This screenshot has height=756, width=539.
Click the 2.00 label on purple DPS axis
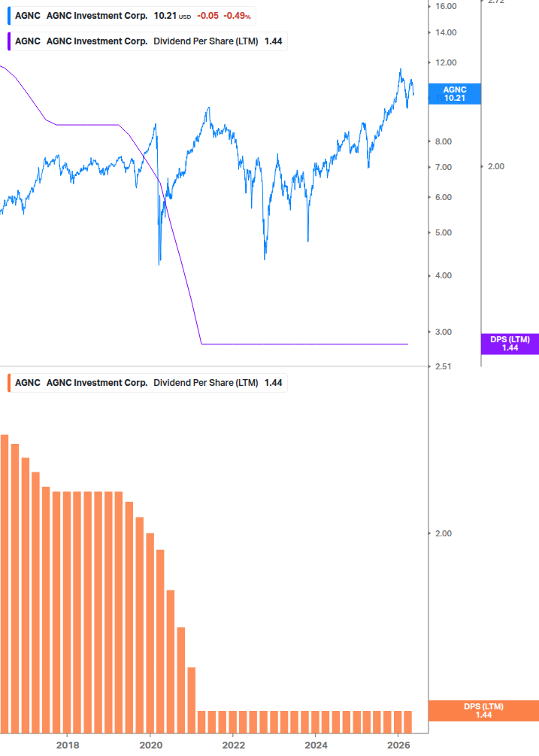click(x=496, y=167)
